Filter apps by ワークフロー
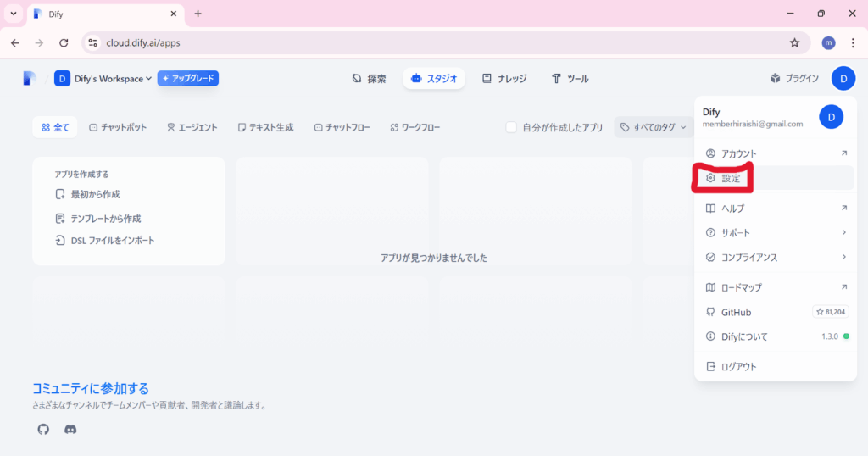 click(x=415, y=127)
